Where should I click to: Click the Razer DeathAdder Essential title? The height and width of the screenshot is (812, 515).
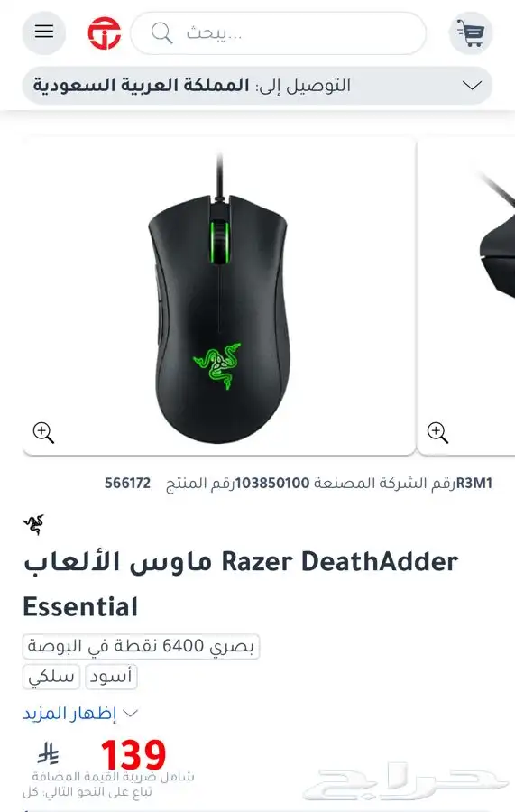(x=241, y=584)
